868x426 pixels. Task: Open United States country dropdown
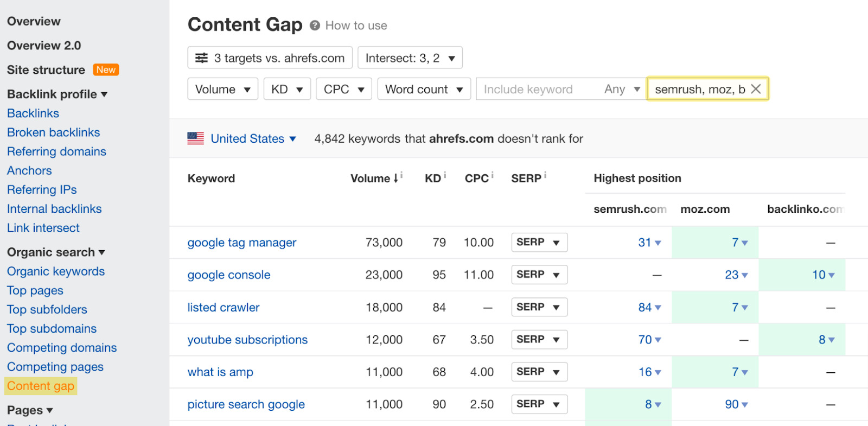click(x=253, y=138)
